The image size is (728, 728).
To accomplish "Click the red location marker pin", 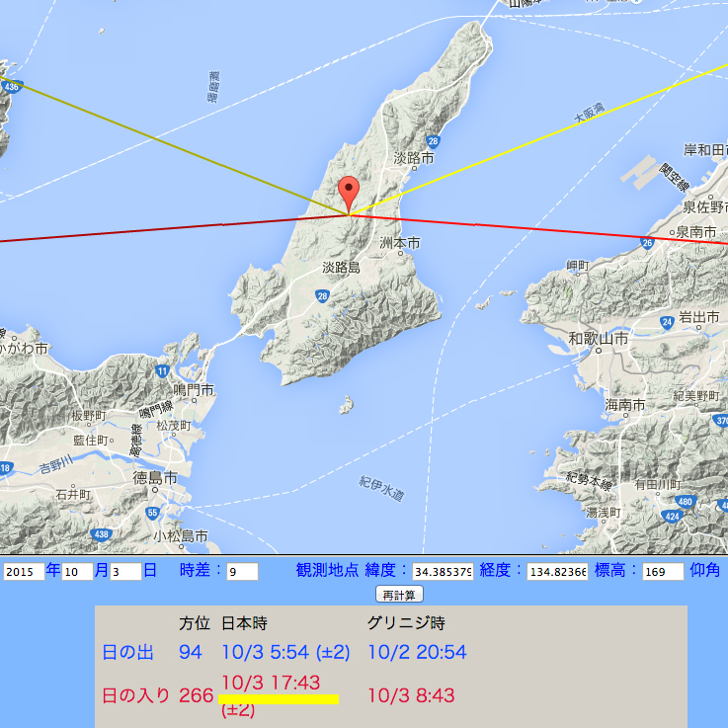I will point(349,192).
